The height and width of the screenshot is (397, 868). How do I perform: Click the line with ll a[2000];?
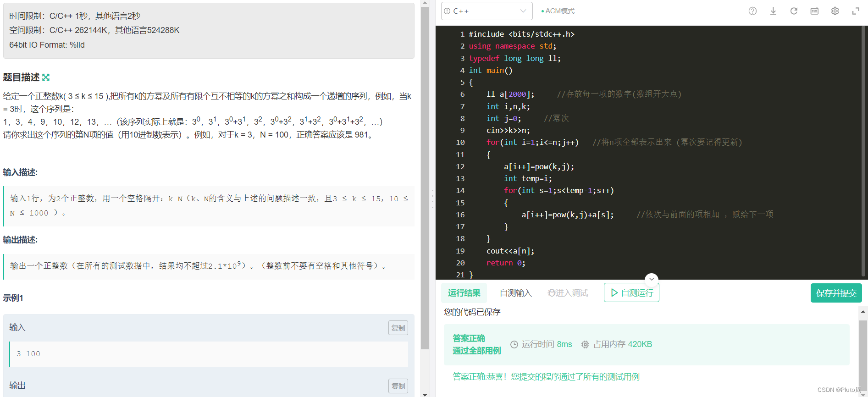click(510, 94)
